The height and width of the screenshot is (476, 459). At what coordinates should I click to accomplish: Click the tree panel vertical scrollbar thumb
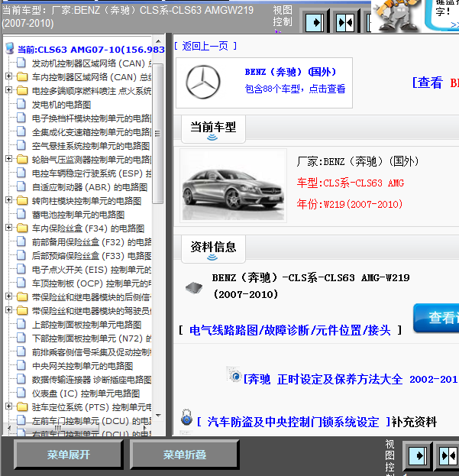157,134
